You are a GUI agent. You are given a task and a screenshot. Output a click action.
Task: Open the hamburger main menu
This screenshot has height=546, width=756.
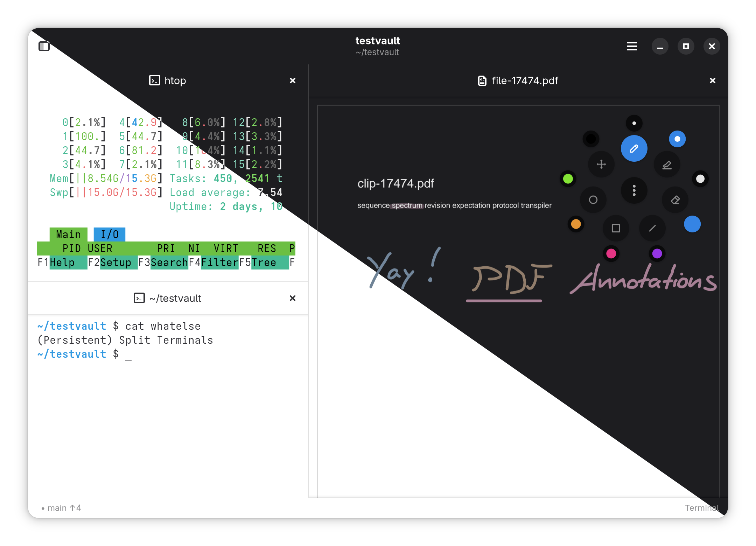pos(632,46)
